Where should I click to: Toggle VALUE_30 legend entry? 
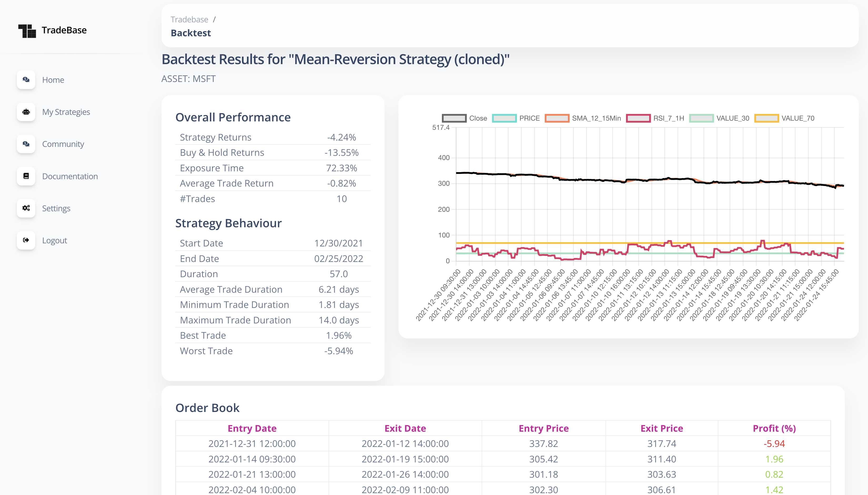[701, 118]
